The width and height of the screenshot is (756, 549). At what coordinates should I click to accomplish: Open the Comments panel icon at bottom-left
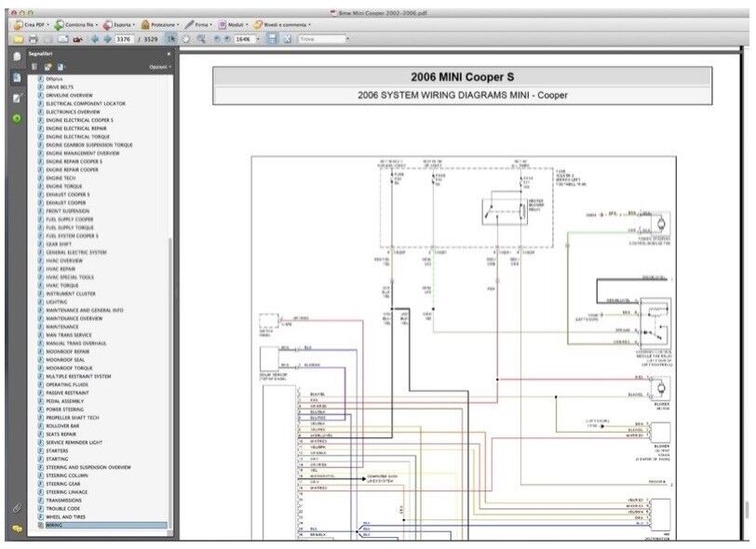[17, 528]
